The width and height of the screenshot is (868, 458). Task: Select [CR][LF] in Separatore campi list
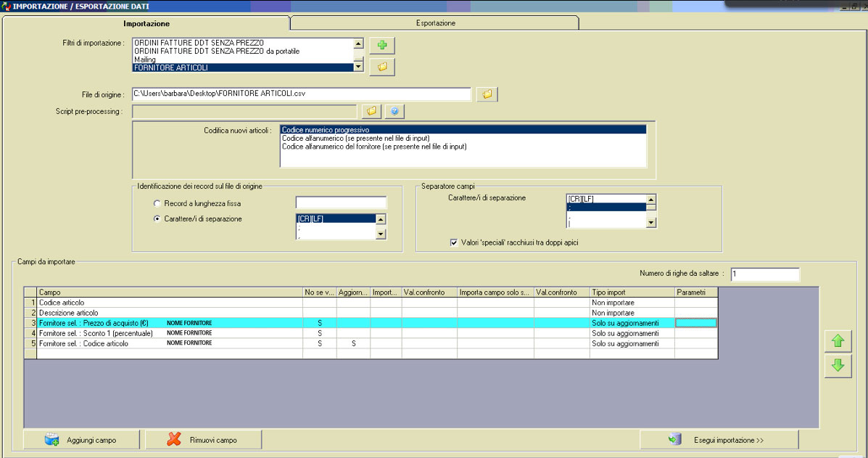coord(606,199)
